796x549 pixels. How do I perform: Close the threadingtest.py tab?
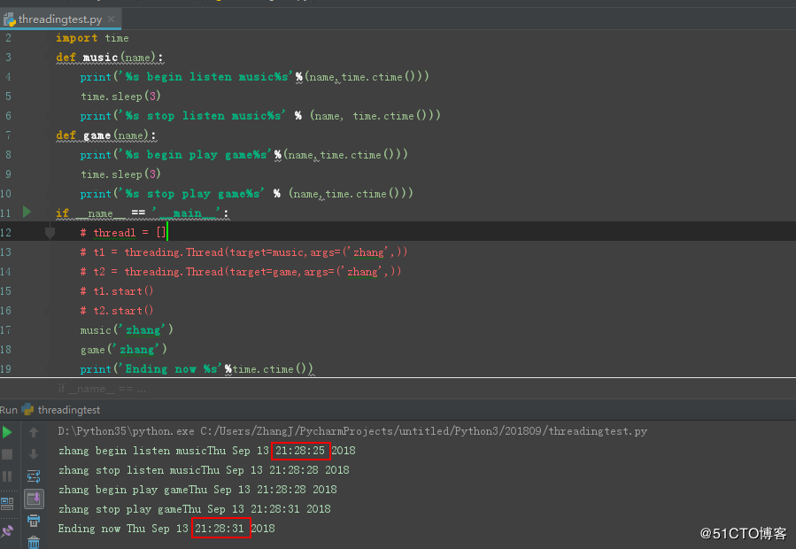point(111,19)
